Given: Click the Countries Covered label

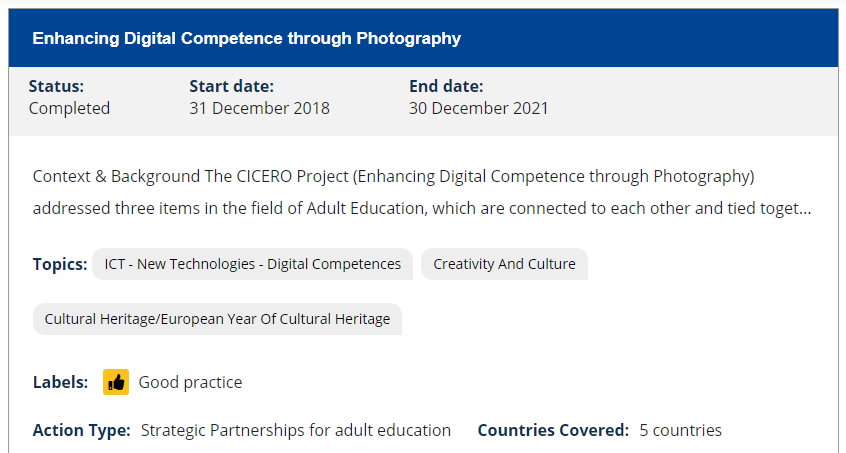Looking at the screenshot, I should 553,430.
